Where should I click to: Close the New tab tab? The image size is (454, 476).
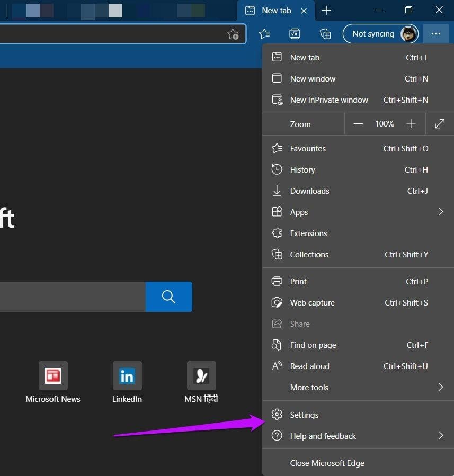click(x=304, y=11)
